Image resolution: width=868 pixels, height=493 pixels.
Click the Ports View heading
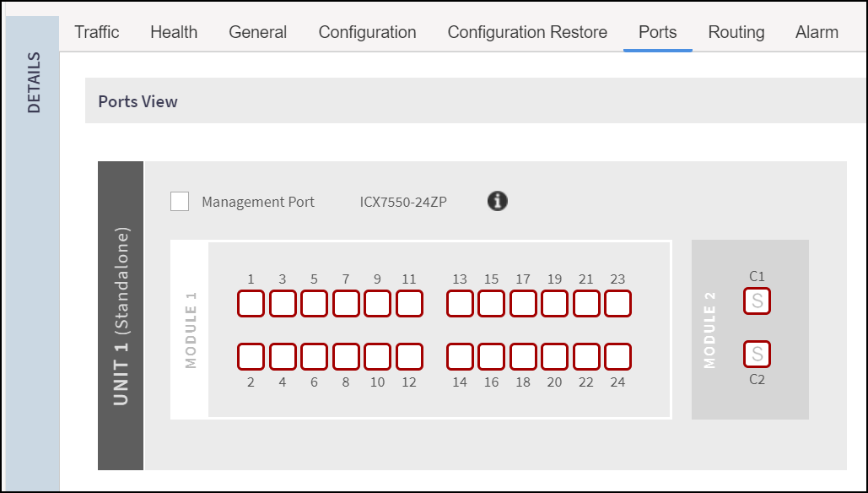pos(137,101)
